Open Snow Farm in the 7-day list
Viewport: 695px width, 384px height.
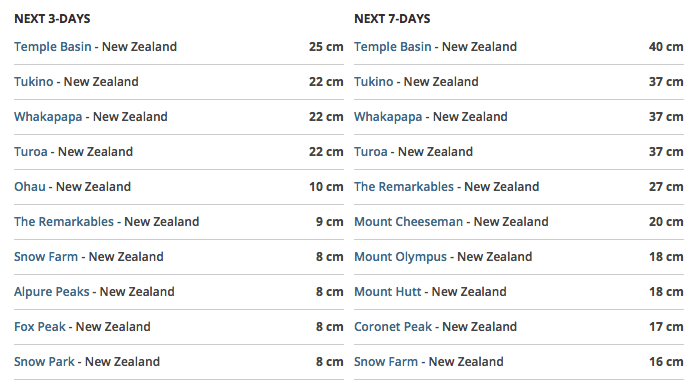[x=386, y=362]
